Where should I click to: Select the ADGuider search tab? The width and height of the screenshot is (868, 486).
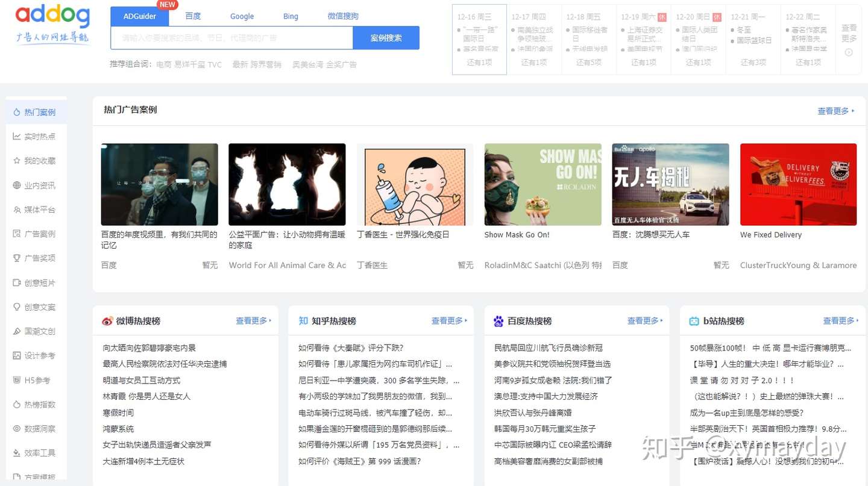[x=140, y=16]
